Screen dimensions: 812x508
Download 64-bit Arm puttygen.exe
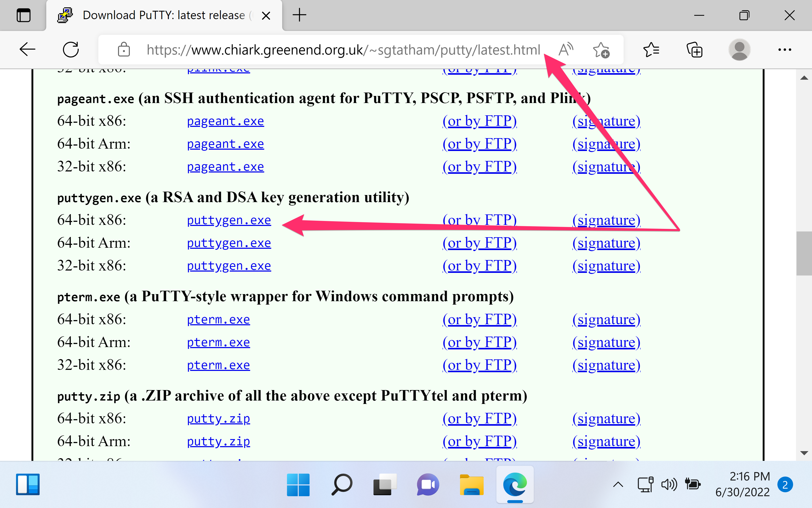tap(229, 243)
